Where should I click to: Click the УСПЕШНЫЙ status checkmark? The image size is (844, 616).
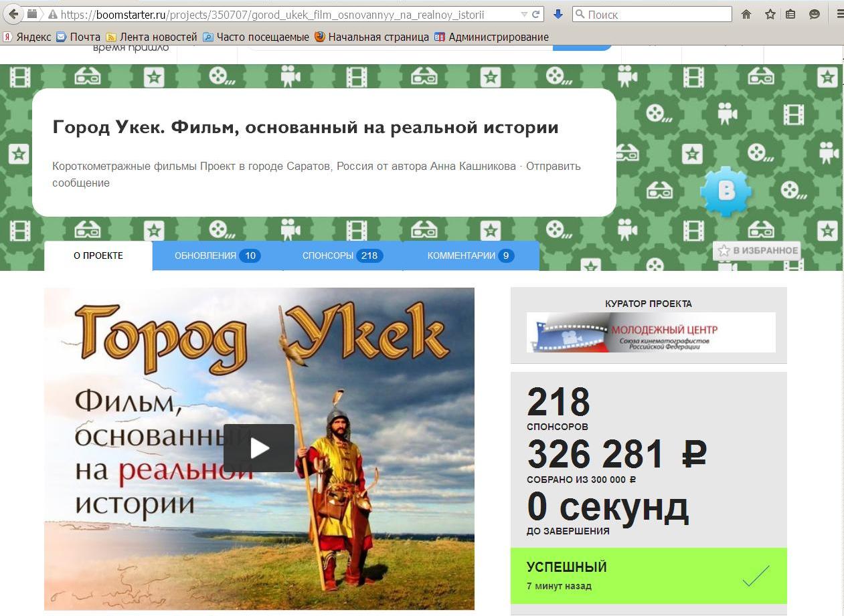756,576
